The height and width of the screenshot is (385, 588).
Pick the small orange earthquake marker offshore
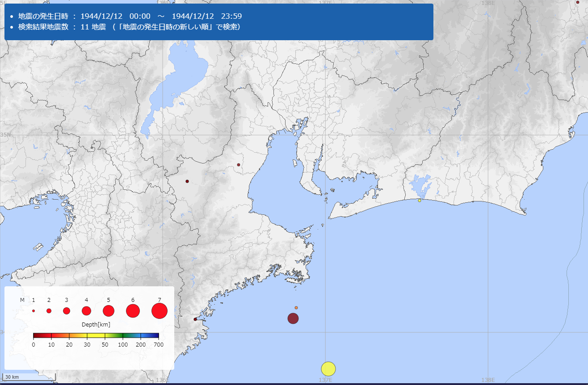coord(296,308)
